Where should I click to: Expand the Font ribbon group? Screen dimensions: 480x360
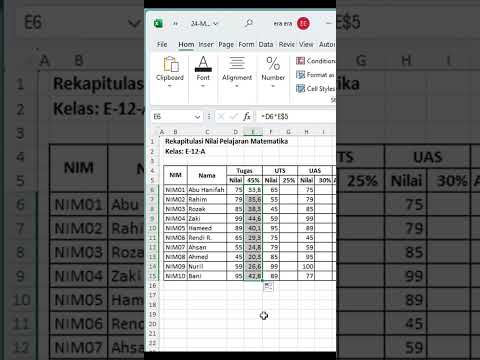point(203,73)
